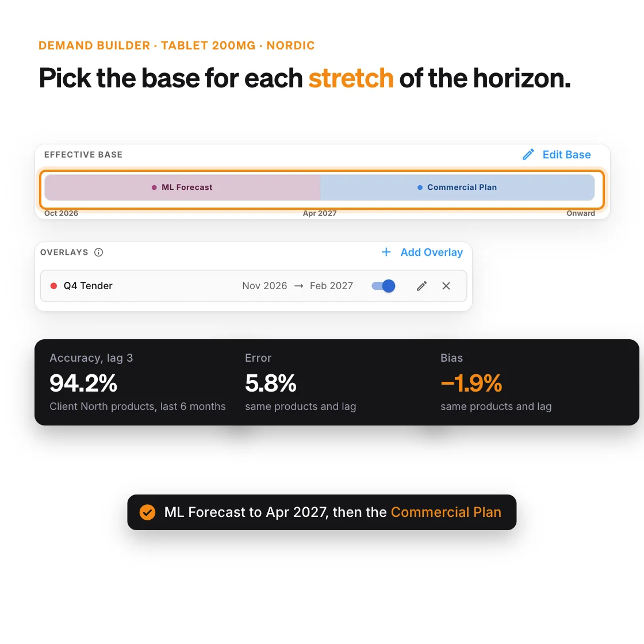Screen dimensions: 644x644
Task: Click the red Q4 Tender color dot
Action: point(53,286)
